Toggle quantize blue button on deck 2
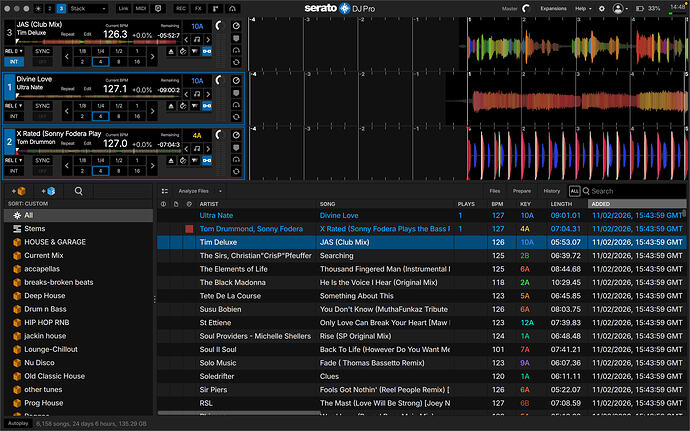Viewport: 690px width, 431px height. point(207,161)
